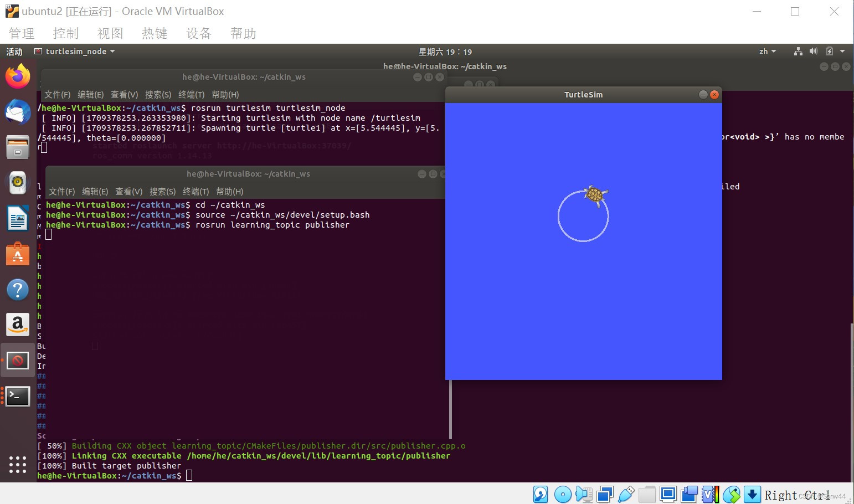Open 帮助(H) menu in publisher terminal

point(230,192)
